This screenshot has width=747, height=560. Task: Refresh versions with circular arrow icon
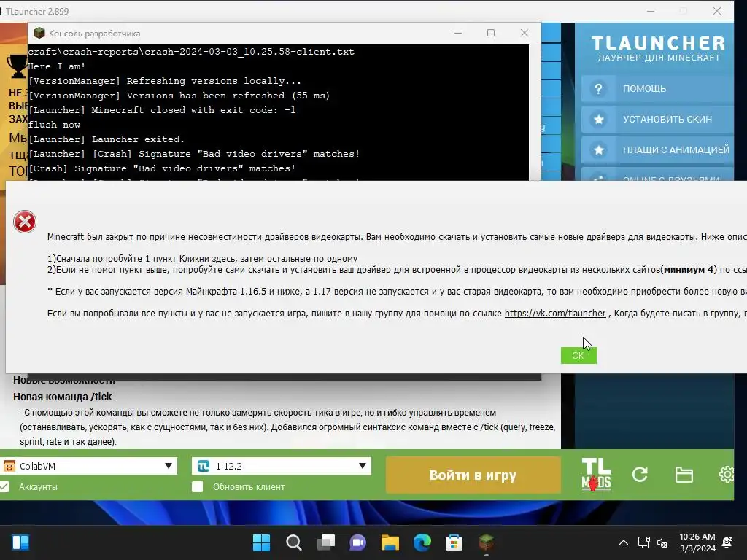(x=640, y=474)
